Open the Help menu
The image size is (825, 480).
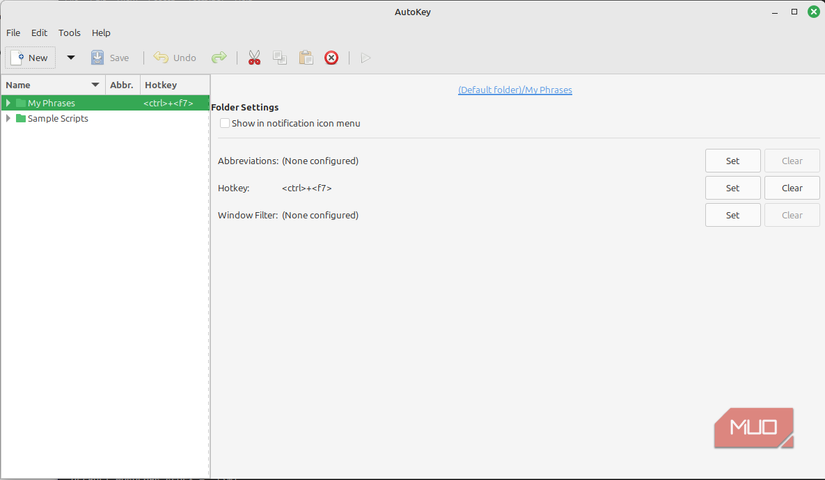click(101, 33)
